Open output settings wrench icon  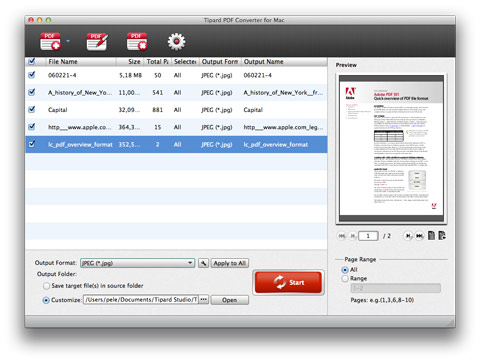[203, 263]
